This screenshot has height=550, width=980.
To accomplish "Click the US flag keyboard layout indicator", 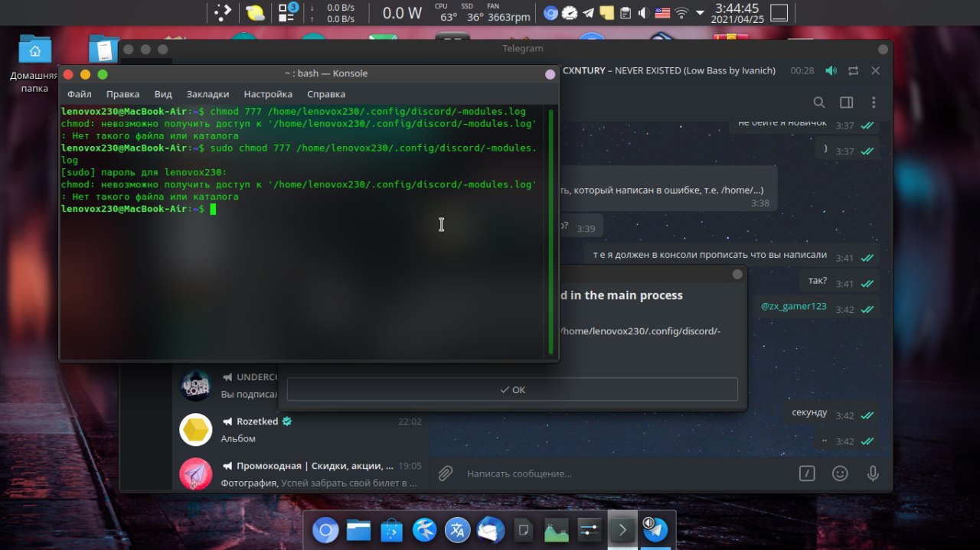I will pyautogui.click(x=662, y=13).
